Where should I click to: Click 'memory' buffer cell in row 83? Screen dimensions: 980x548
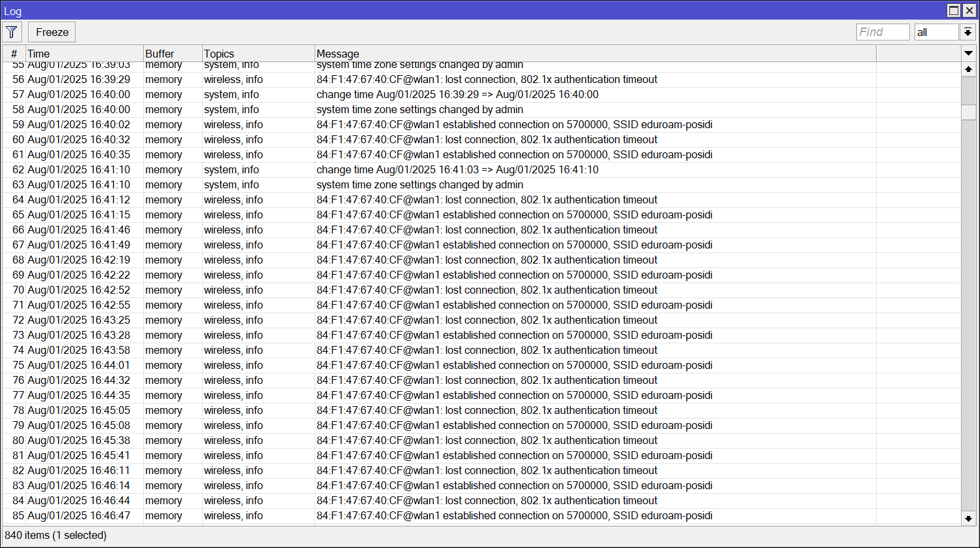click(x=164, y=485)
